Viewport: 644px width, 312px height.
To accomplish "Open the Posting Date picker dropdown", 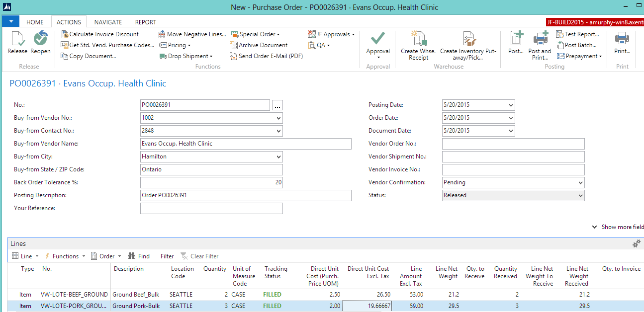I will (510, 105).
